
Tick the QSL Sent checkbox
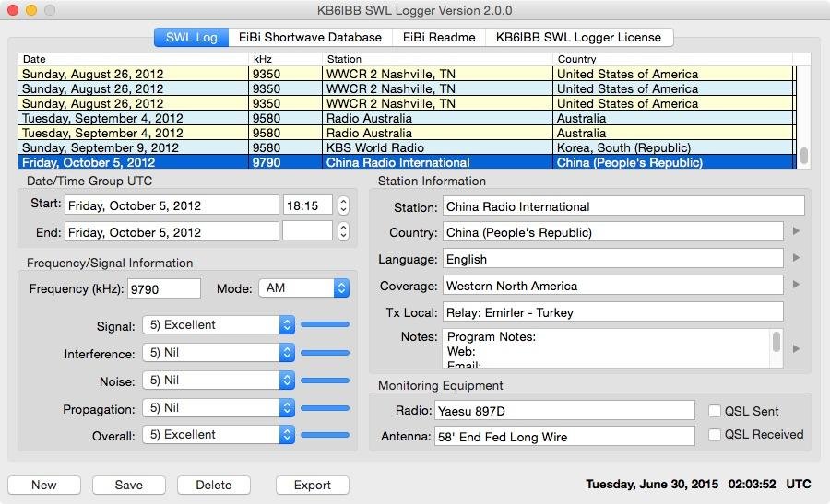pyautogui.click(x=715, y=411)
